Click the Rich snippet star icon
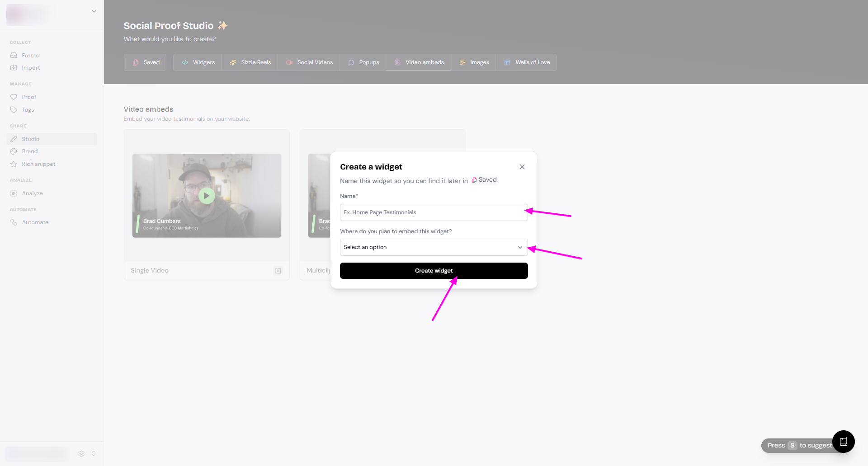The width and height of the screenshot is (868, 466). pos(14,164)
